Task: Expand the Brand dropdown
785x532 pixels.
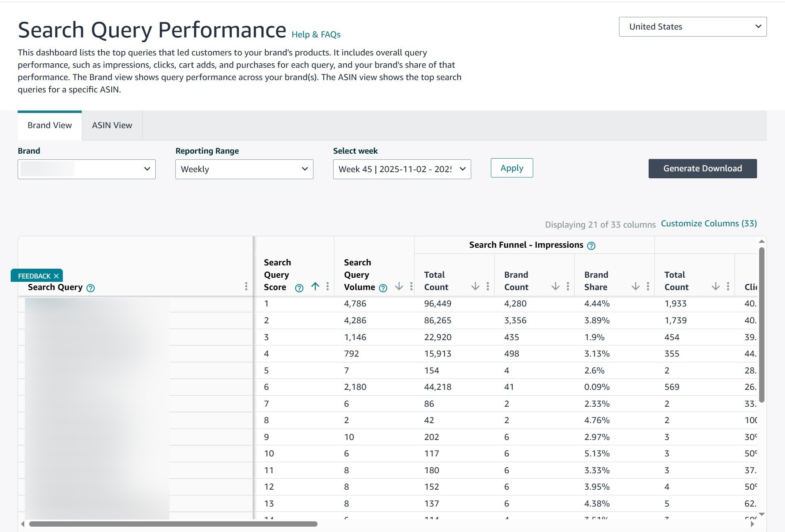Action: pyautogui.click(x=87, y=169)
